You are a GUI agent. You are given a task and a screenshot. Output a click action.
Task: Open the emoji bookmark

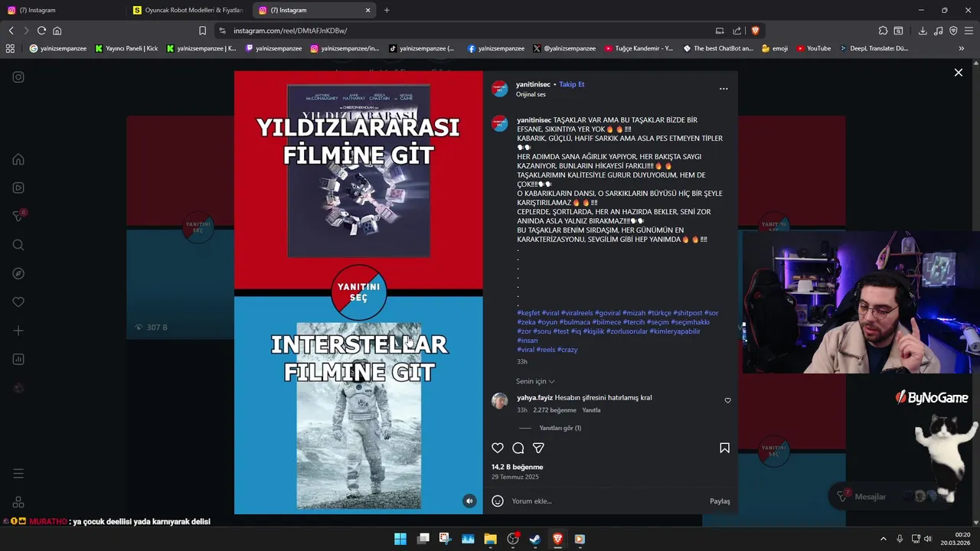775,48
